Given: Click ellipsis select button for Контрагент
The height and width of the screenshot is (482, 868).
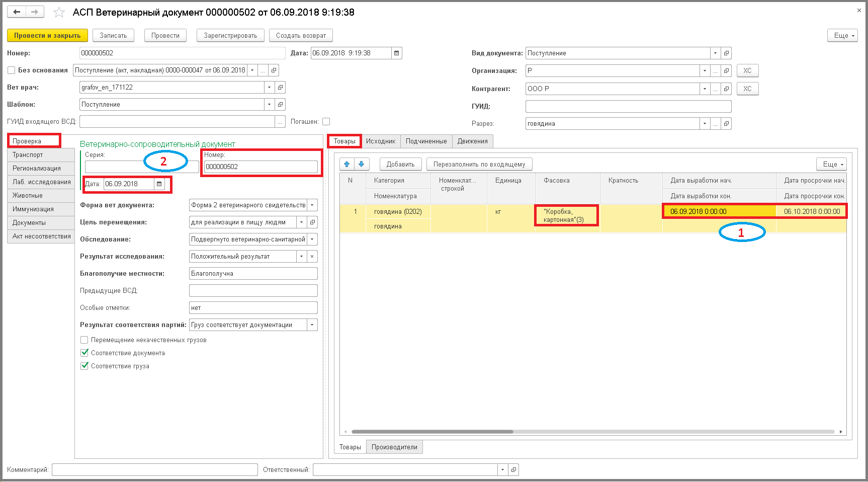Looking at the screenshot, I should click(x=715, y=89).
